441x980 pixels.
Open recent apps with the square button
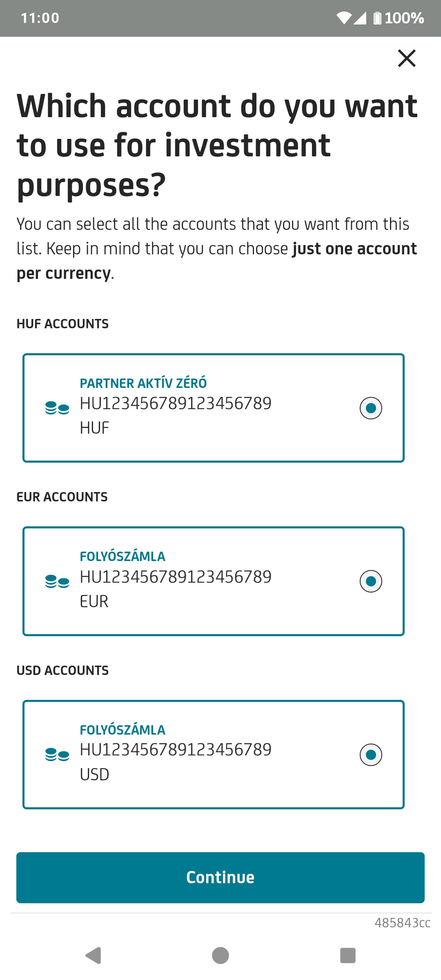click(348, 955)
